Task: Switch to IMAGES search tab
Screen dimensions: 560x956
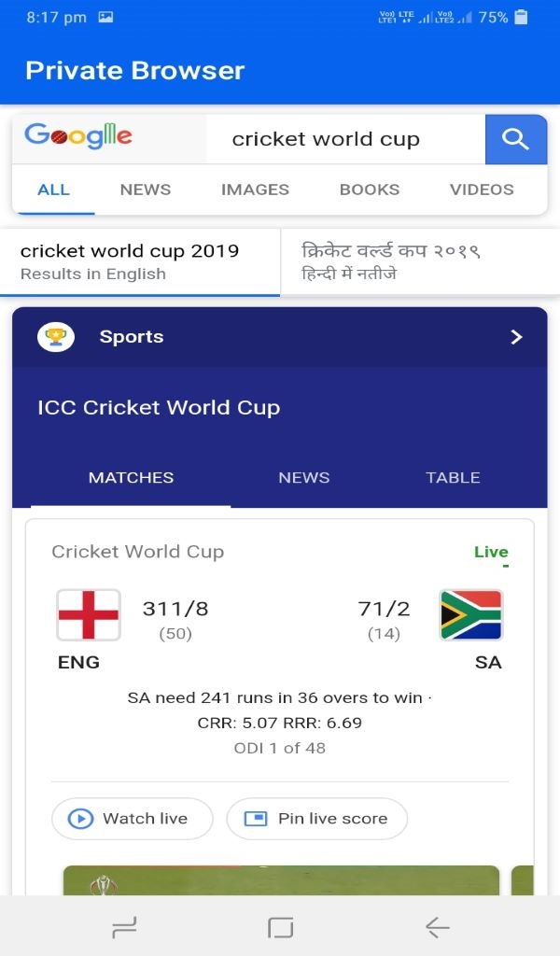Action: pyautogui.click(x=255, y=190)
